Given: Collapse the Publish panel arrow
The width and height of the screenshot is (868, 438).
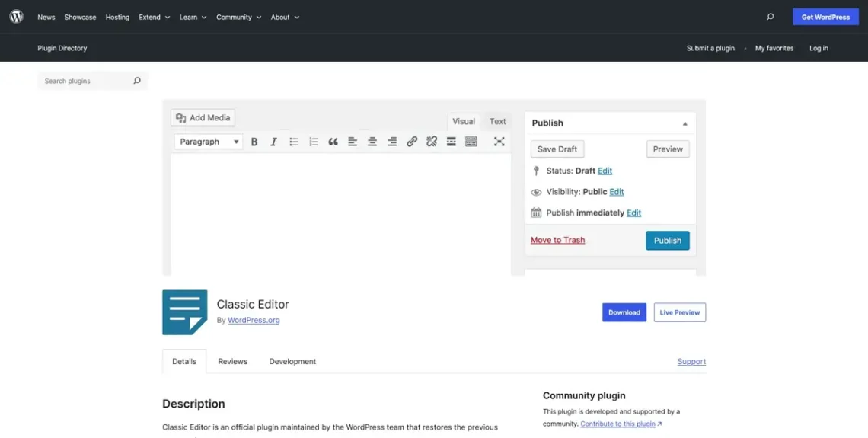Looking at the screenshot, I should pos(685,123).
